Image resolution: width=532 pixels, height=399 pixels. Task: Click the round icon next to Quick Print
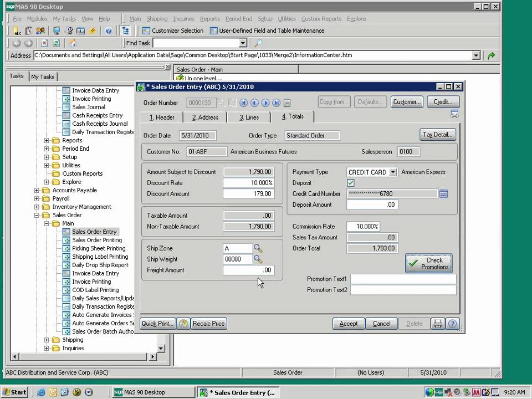point(183,324)
